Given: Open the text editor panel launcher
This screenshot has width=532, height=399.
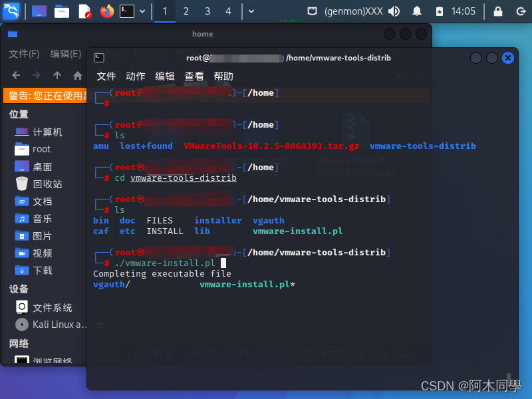Looking at the screenshot, I should [x=84, y=11].
